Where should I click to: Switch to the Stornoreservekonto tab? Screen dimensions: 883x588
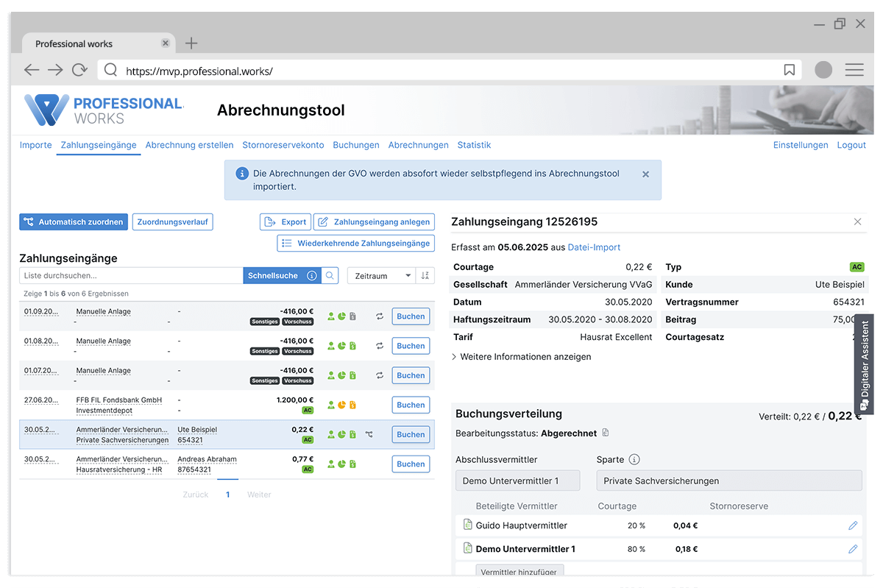(283, 145)
